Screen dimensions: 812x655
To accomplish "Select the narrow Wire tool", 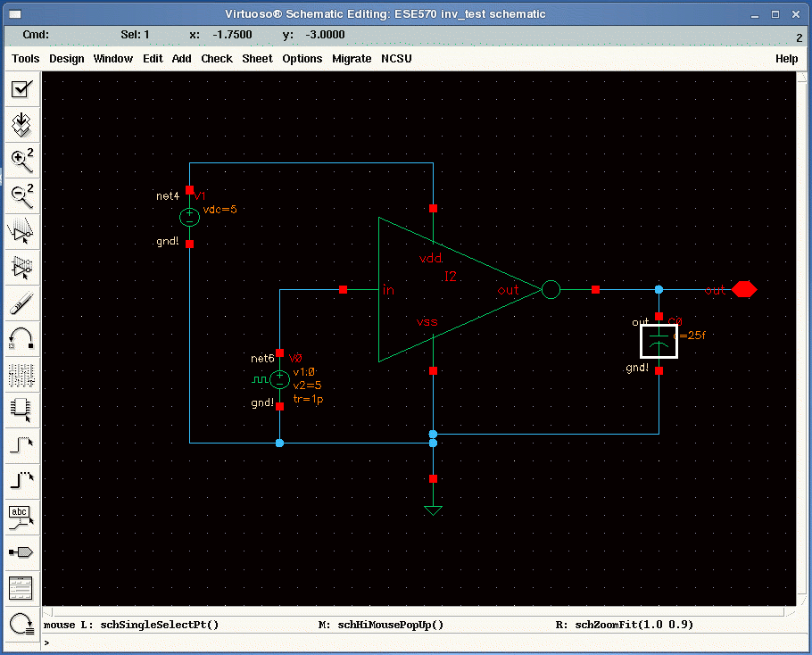I will click(x=21, y=446).
